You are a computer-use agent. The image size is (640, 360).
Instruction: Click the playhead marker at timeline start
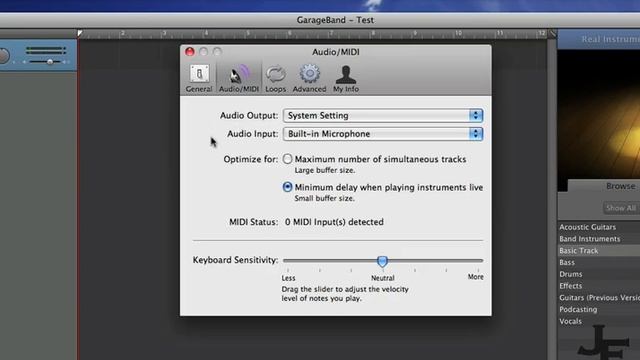(x=80, y=33)
